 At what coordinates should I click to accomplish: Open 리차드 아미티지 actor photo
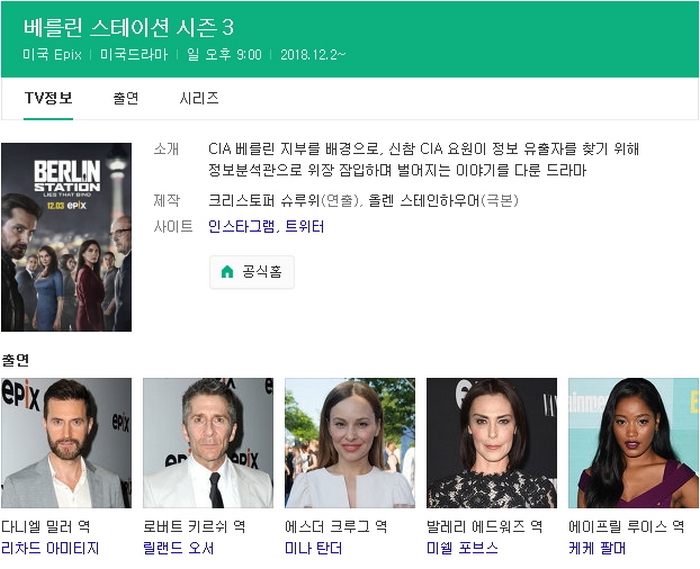click(x=66, y=443)
